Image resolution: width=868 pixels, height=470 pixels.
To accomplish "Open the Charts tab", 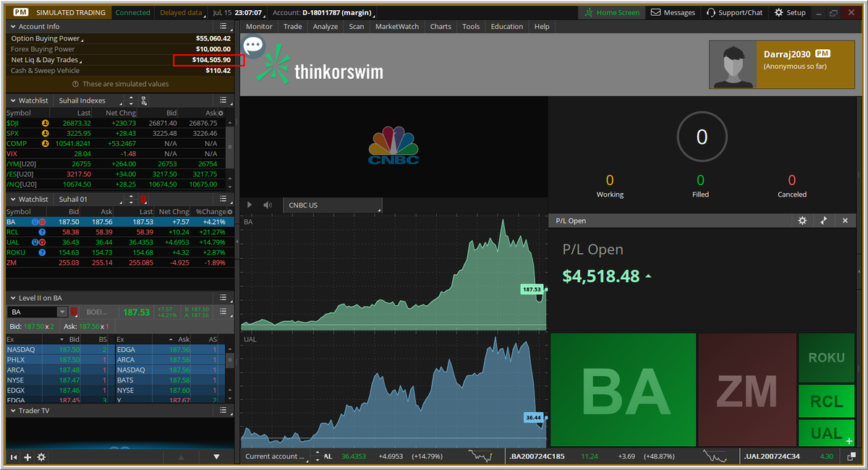I will tap(441, 27).
